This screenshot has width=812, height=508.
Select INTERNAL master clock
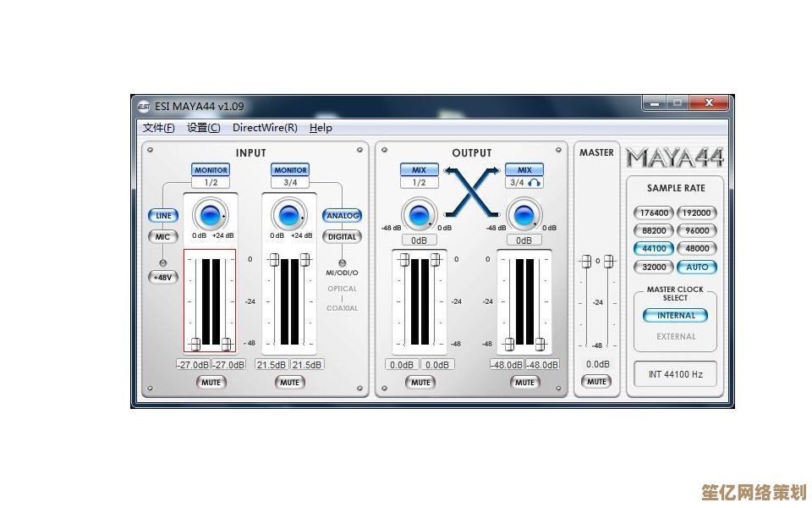pyautogui.click(x=676, y=316)
